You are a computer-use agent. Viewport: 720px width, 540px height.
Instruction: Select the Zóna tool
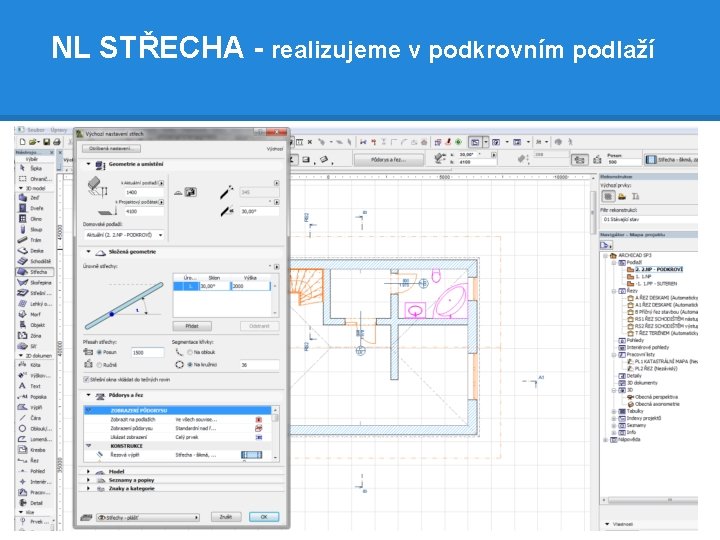31,336
